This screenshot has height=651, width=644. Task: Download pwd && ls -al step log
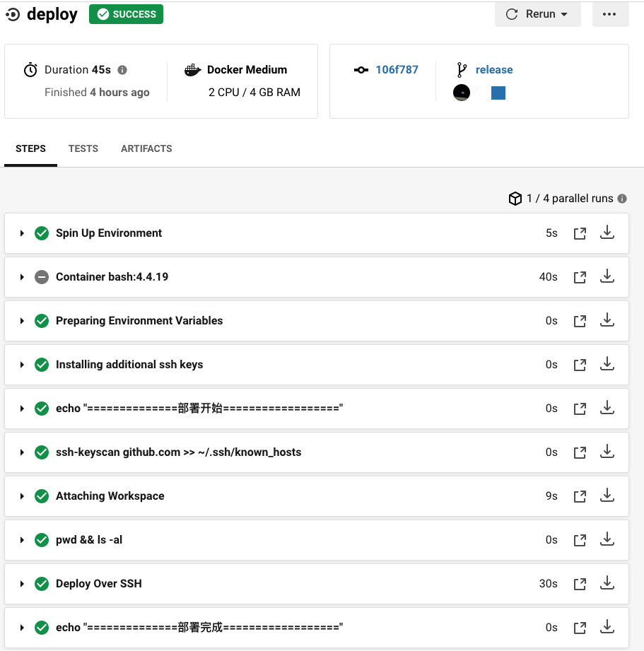pyautogui.click(x=607, y=539)
